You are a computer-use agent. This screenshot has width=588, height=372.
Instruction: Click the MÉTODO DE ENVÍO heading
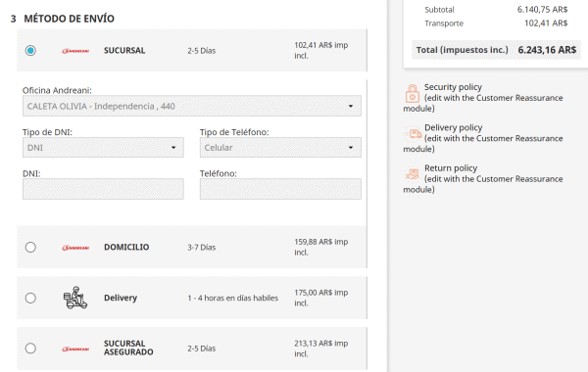coord(69,19)
